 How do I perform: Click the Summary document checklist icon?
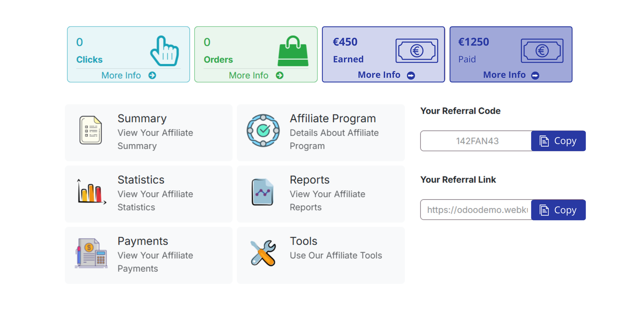pyautogui.click(x=91, y=130)
